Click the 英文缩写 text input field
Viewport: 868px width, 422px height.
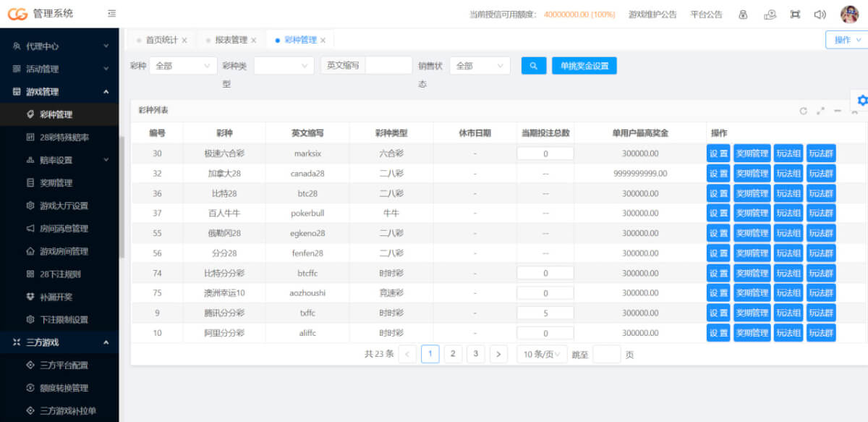(388, 66)
